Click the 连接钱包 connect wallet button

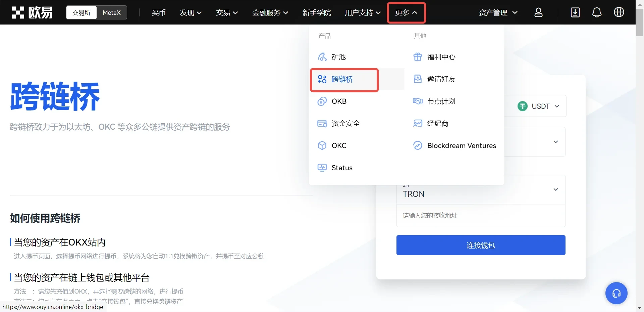(x=481, y=245)
